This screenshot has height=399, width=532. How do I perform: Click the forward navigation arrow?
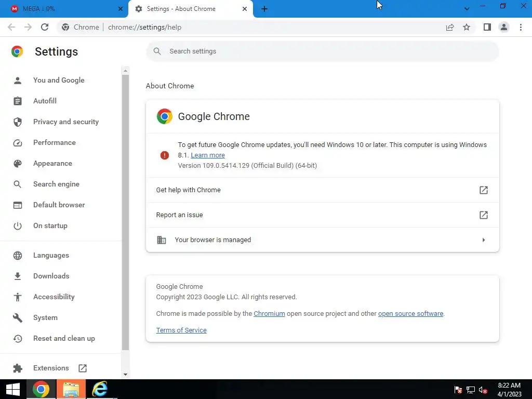pyautogui.click(x=28, y=27)
